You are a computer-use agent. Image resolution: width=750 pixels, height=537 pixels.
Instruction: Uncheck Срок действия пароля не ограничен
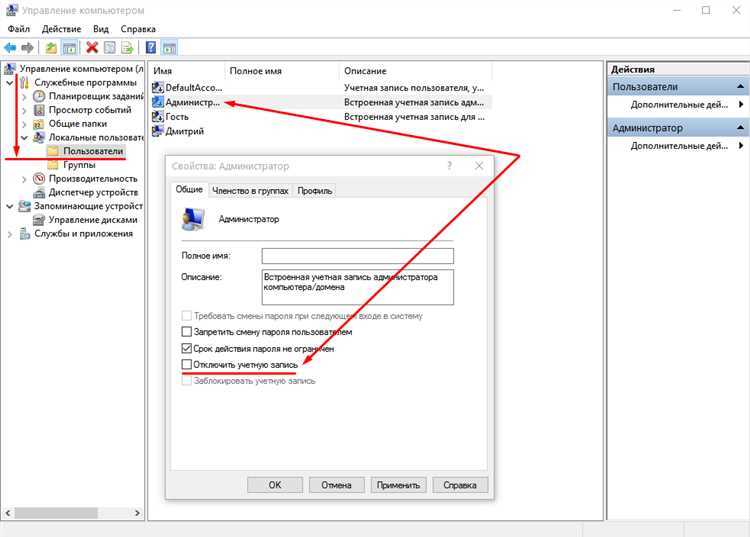pyautogui.click(x=187, y=348)
